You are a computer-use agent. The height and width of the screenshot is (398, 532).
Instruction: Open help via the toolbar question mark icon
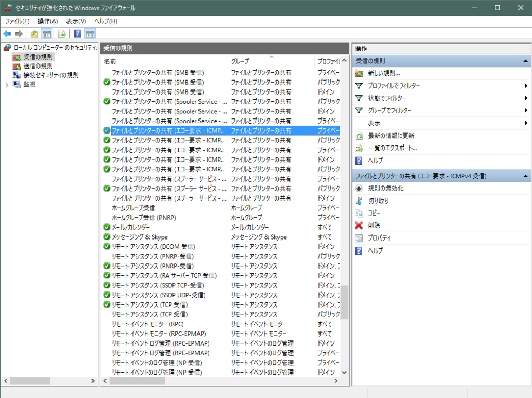(x=78, y=34)
